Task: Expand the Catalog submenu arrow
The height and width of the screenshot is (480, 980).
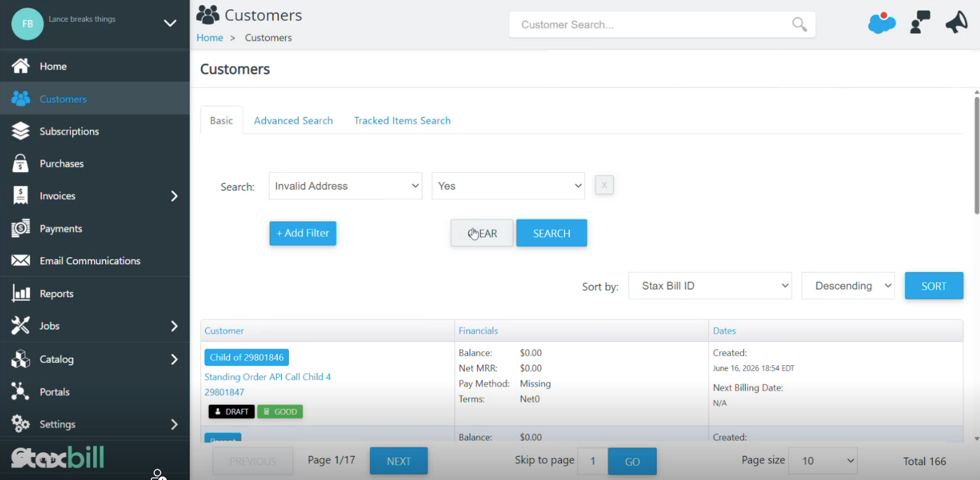Action: tap(174, 359)
